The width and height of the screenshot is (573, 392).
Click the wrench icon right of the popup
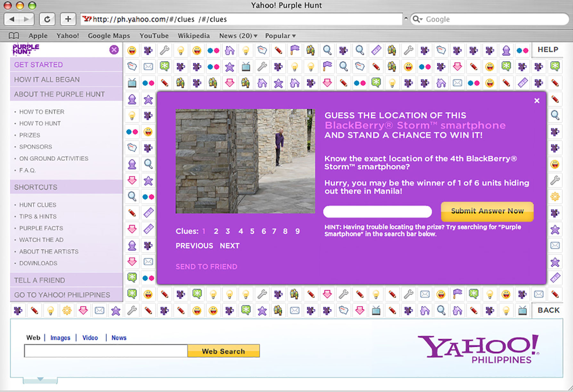[555, 180]
